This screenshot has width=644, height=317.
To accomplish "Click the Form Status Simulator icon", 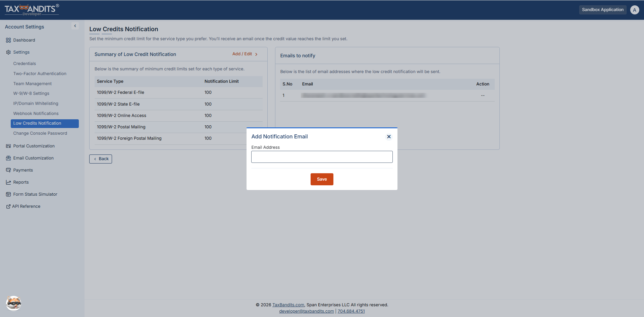I will pyautogui.click(x=8, y=194).
